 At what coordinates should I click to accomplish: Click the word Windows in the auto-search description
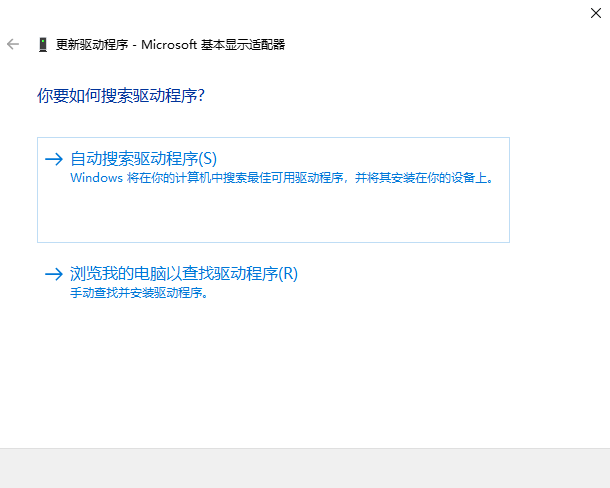pos(92,178)
